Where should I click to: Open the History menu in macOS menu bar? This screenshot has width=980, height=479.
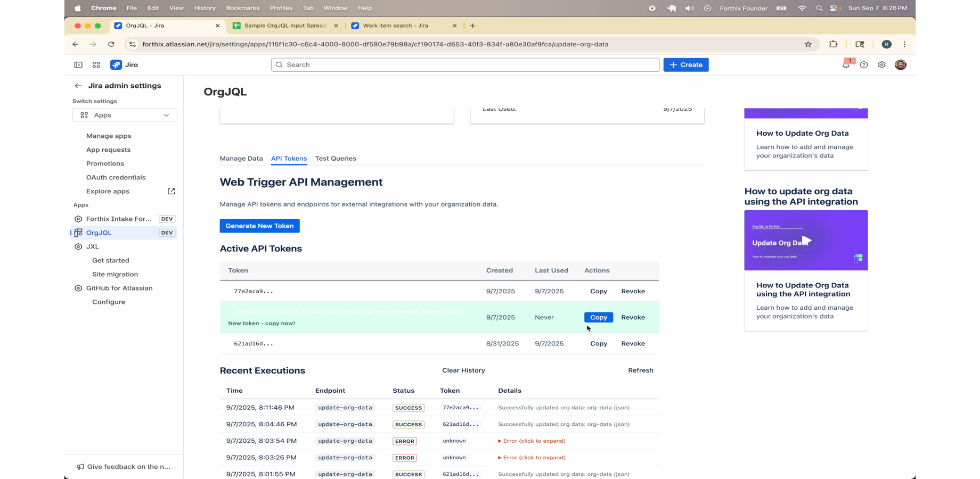pos(205,8)
